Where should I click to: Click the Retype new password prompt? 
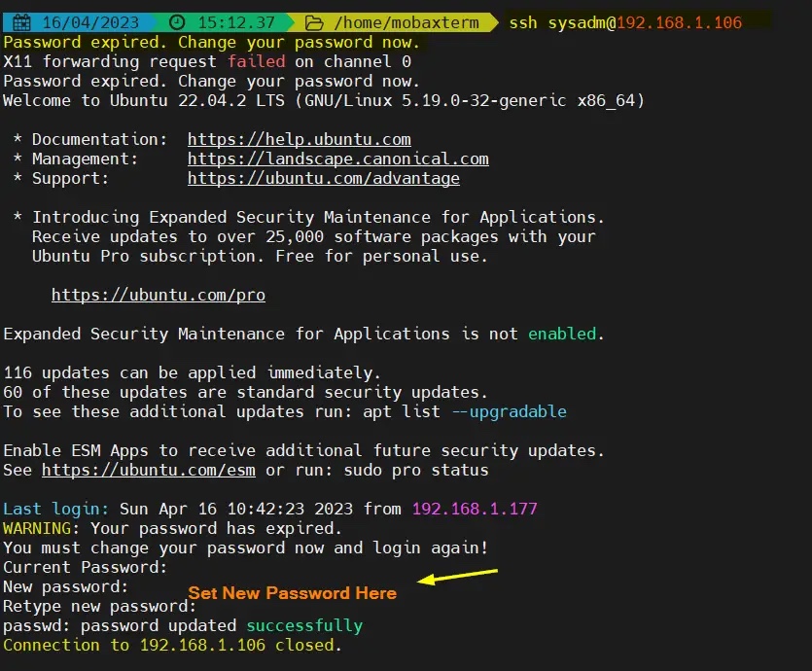point(99,606)
